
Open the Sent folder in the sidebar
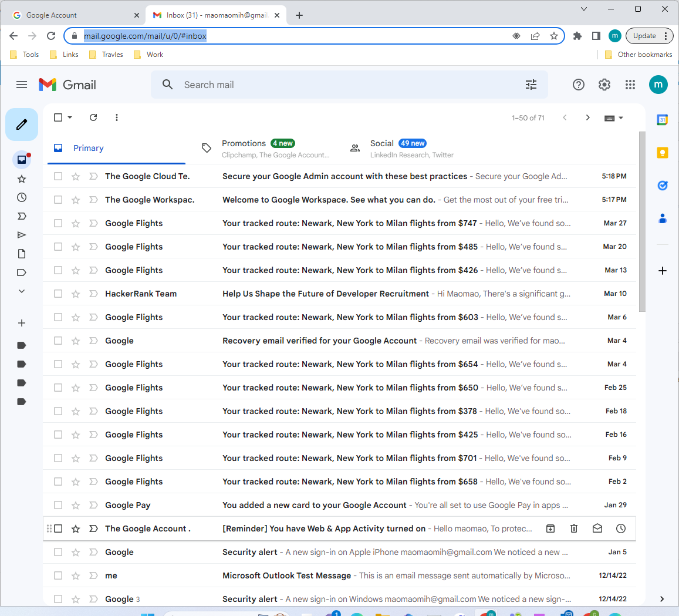coord(22,235)
